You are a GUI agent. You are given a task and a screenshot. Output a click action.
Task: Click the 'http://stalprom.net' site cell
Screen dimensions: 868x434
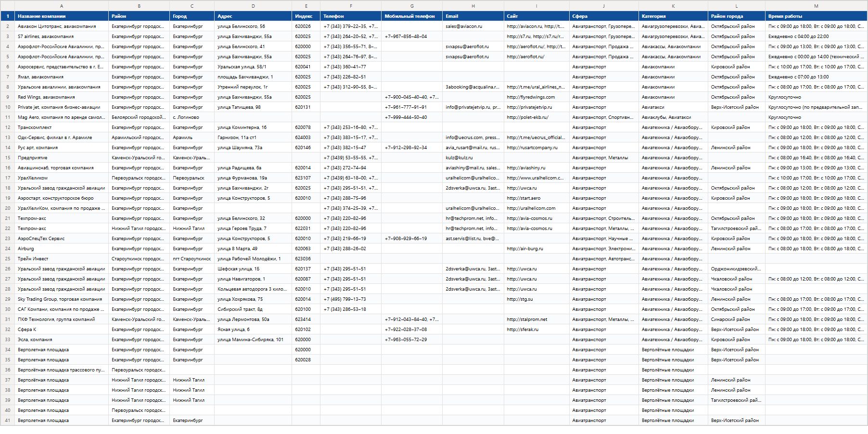click(536, 319)
